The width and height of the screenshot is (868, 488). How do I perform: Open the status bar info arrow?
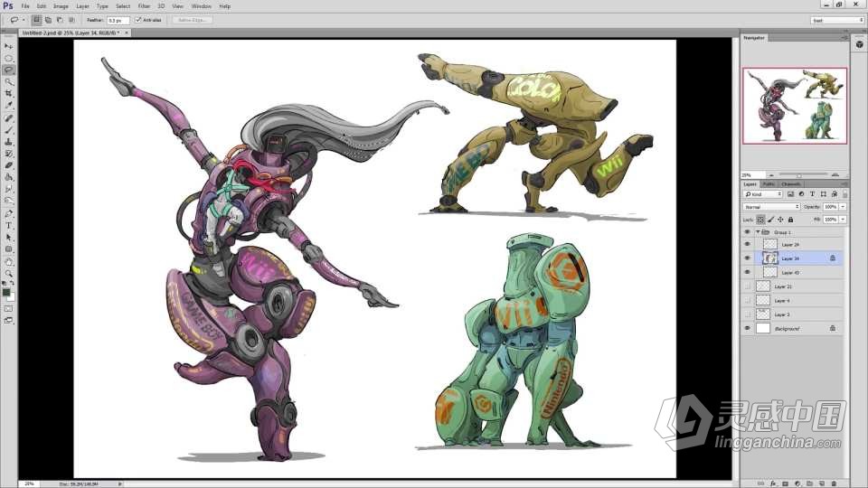[120, 484]
